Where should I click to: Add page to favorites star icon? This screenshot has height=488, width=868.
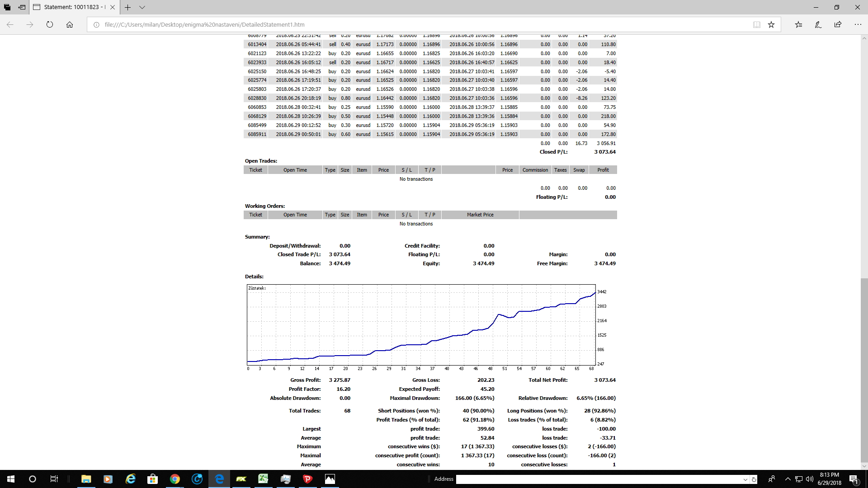[771, 25]
